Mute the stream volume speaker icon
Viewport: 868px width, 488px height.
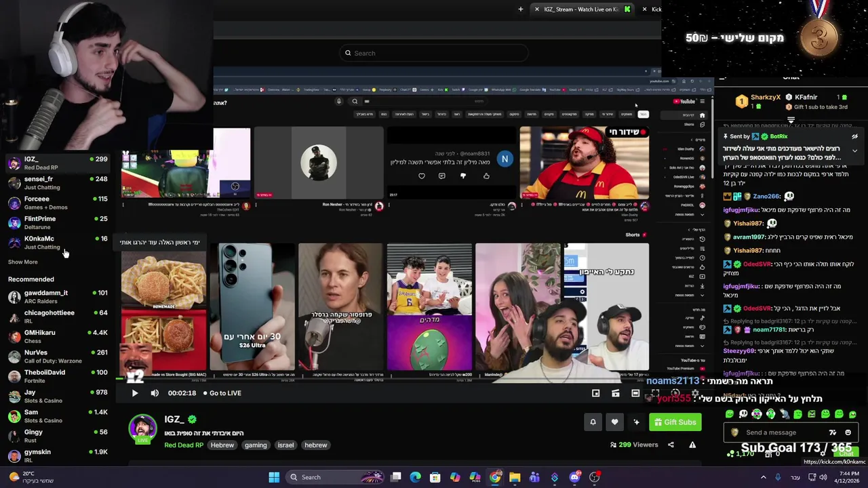tap(155, 393)
